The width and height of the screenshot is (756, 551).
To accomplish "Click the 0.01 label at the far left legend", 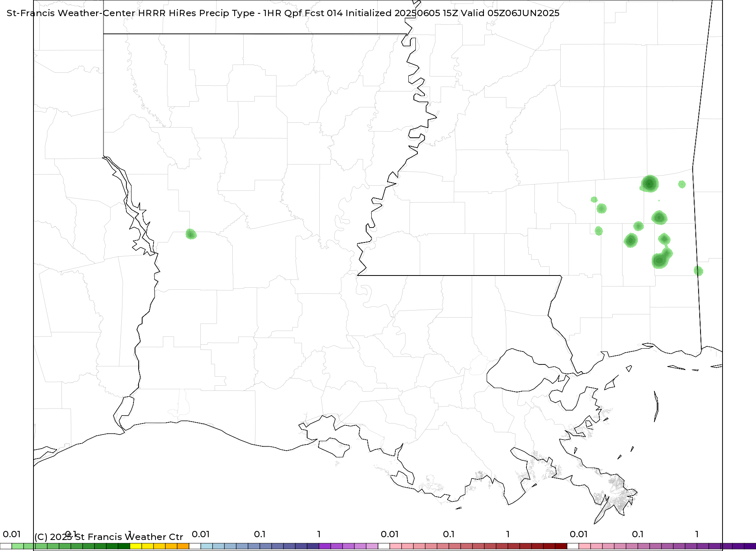I will pos(11,534).
